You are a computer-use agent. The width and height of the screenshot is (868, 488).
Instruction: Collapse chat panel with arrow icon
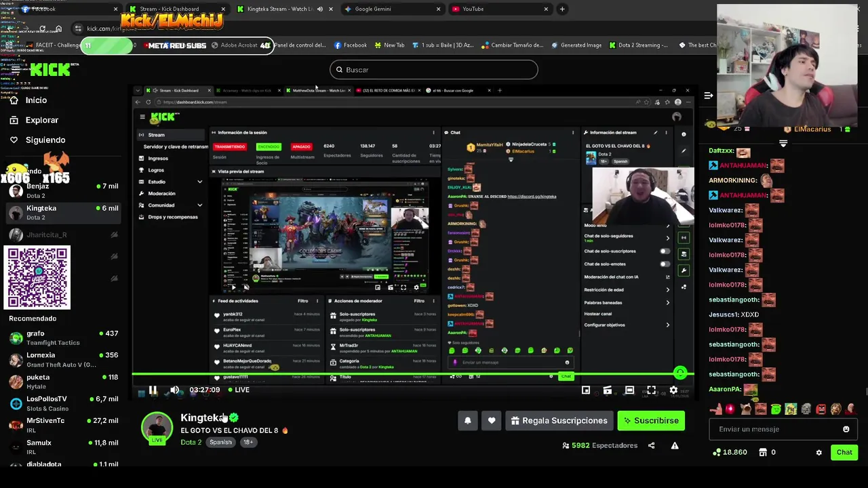coord(709,96)
